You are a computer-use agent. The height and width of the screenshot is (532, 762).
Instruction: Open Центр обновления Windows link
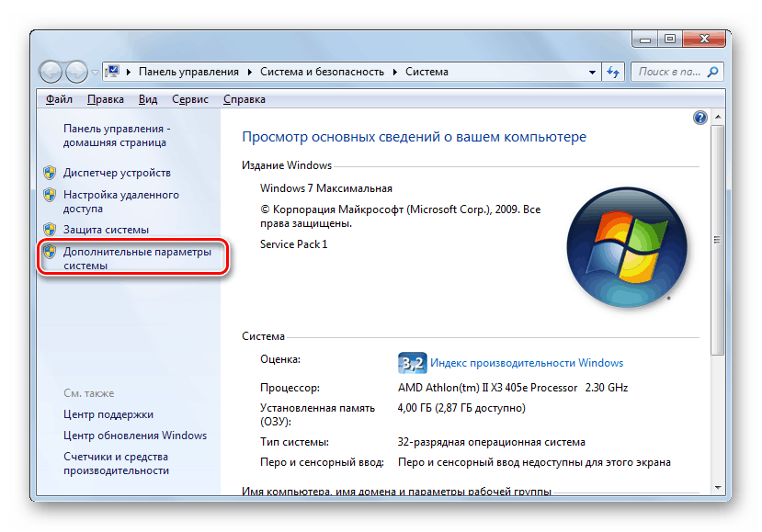(135, 436)
